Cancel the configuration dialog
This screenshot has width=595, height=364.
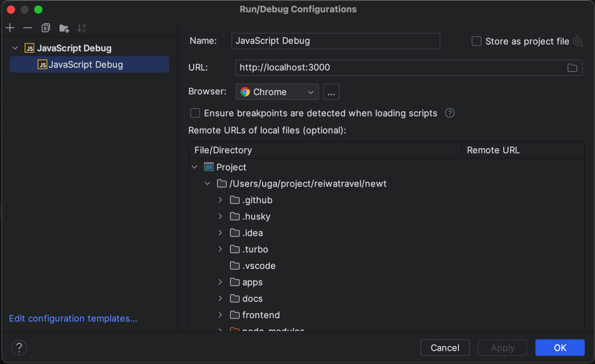point(445,347)
